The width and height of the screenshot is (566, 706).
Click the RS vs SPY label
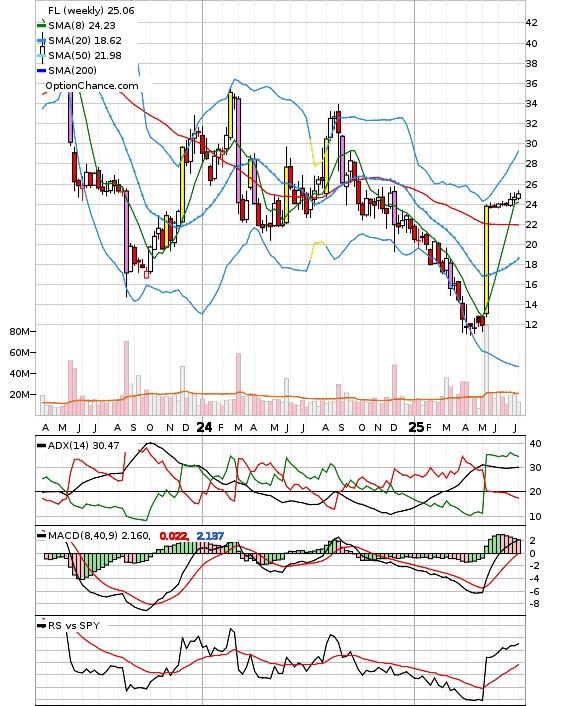[x=74, y=625]
